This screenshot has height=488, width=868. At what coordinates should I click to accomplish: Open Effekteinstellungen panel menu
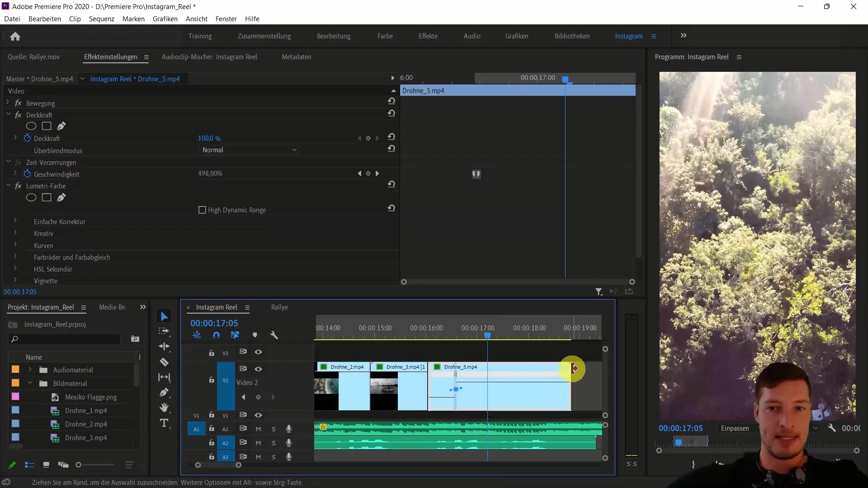(146, 57)
